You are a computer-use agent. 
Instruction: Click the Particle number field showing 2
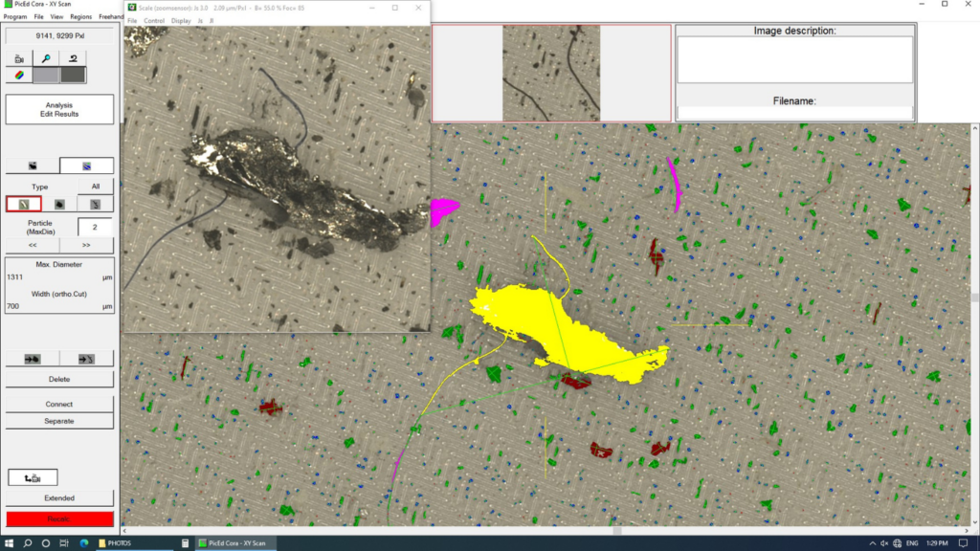point(95,228)
